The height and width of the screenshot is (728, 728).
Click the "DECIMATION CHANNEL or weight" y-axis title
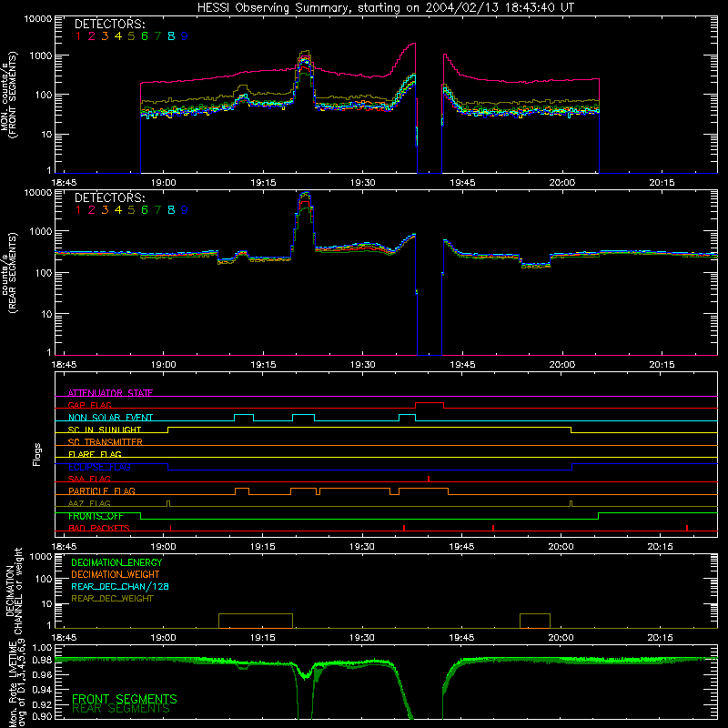[x=14, y=591]
